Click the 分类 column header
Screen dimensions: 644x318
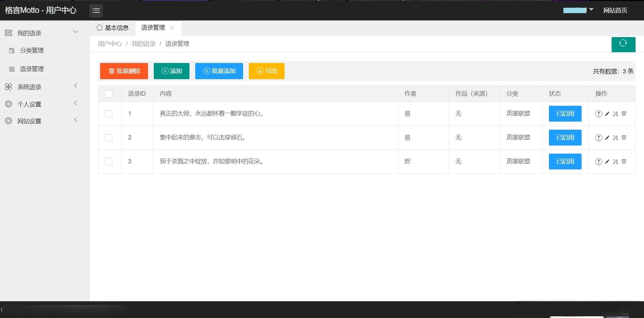[512, 94]
